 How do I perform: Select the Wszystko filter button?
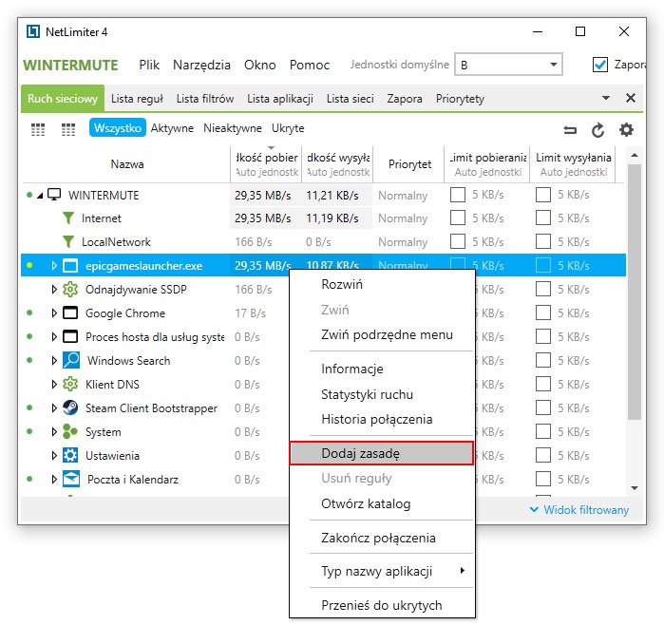(x=117, y=128)
